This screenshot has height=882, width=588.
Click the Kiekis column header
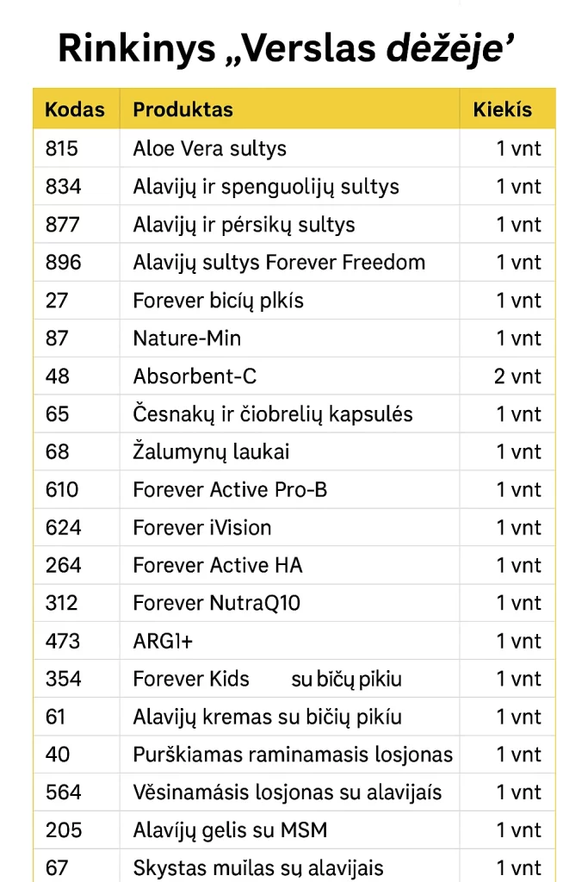tap(503, 110)
